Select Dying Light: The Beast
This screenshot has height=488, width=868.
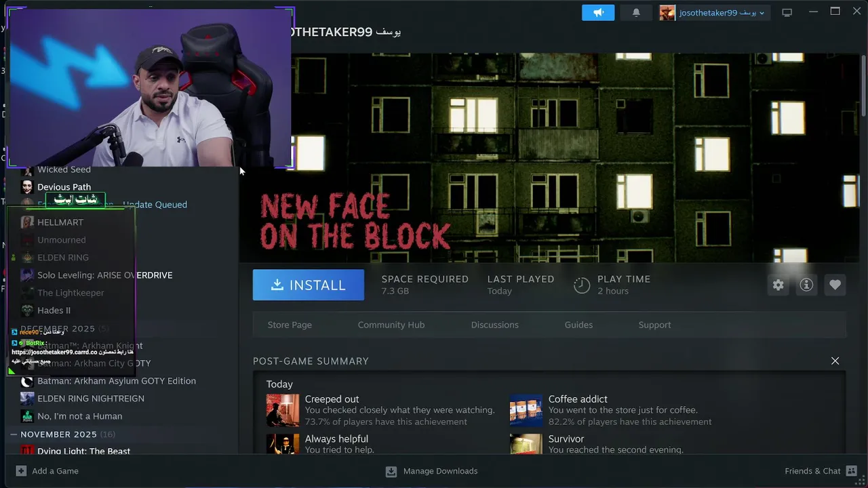[x=84, y=451]
